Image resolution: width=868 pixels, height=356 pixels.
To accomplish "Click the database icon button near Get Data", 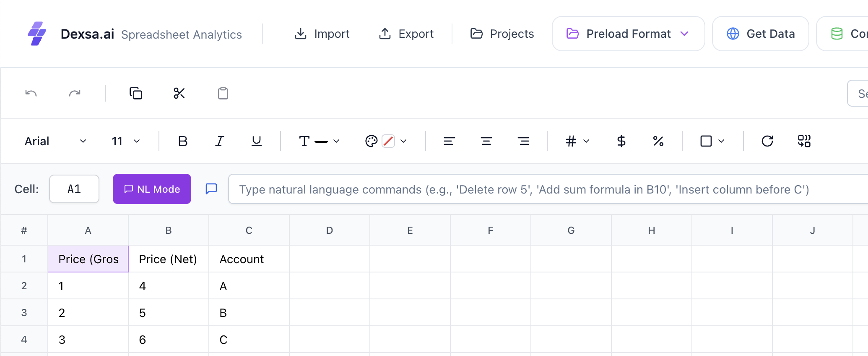I will pyautogui.click(x=842, y=34).
